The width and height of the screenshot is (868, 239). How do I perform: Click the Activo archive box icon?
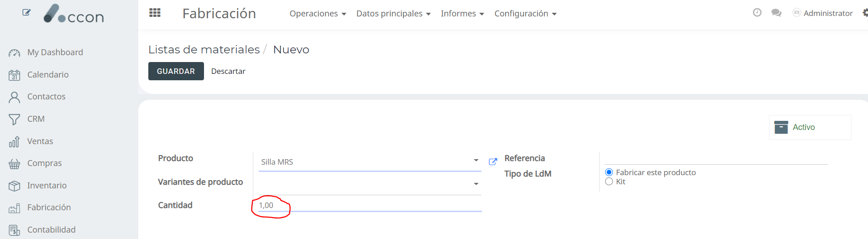coord(781,127)
